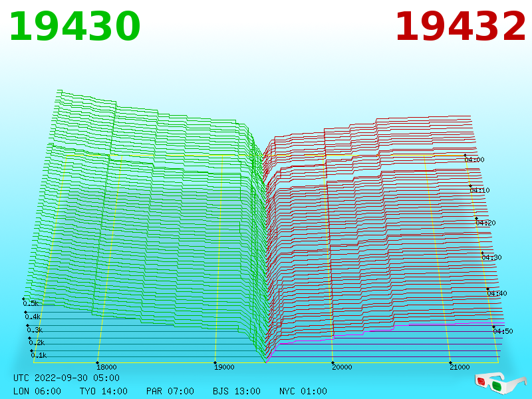This screenshot has height=399, width=532.
Task: Click the PAR 07:00 clock
Action: coord(170,391)
